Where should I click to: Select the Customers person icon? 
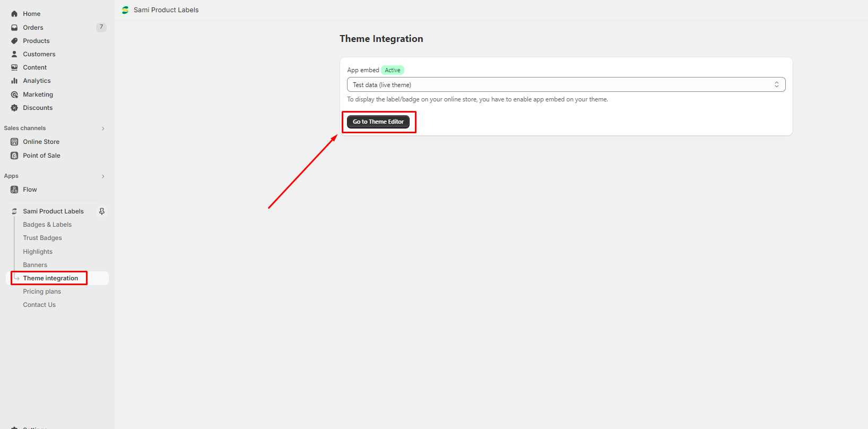[x=14, y=54]
